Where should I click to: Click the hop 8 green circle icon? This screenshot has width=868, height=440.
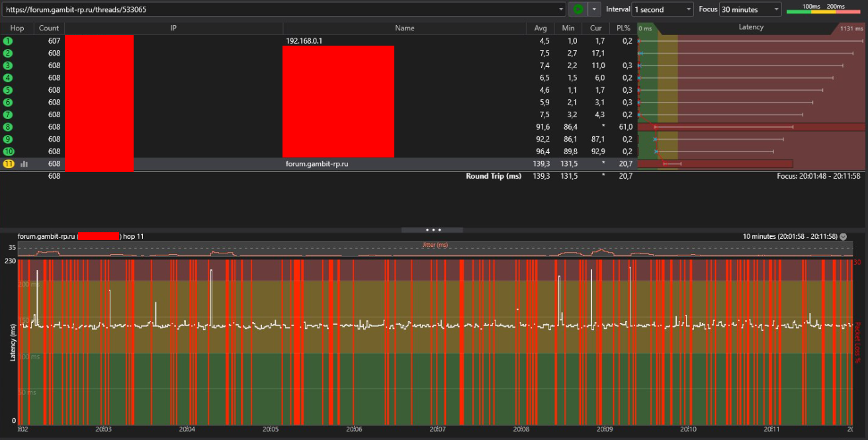(x=8, y=127)
